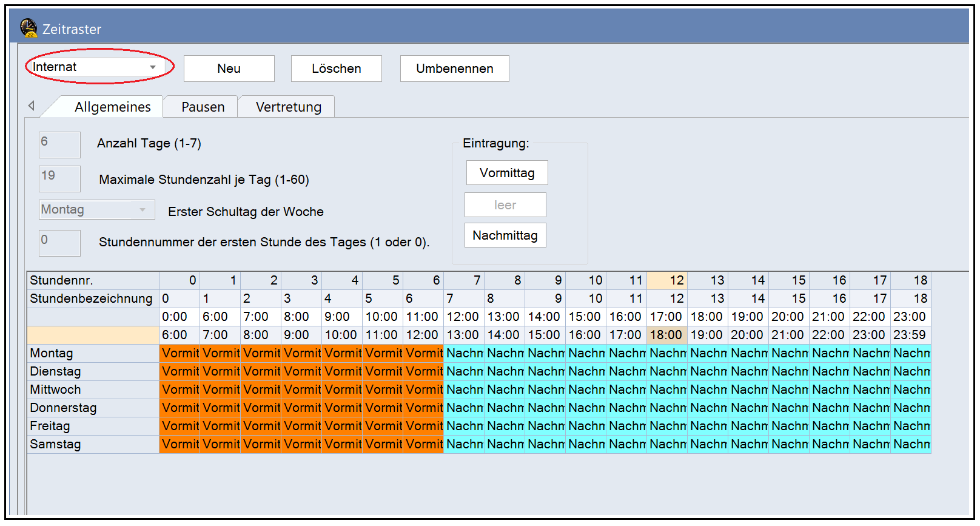
Task: Click the maximum Stundenzahl je Tag field
Action: [59, 178]
